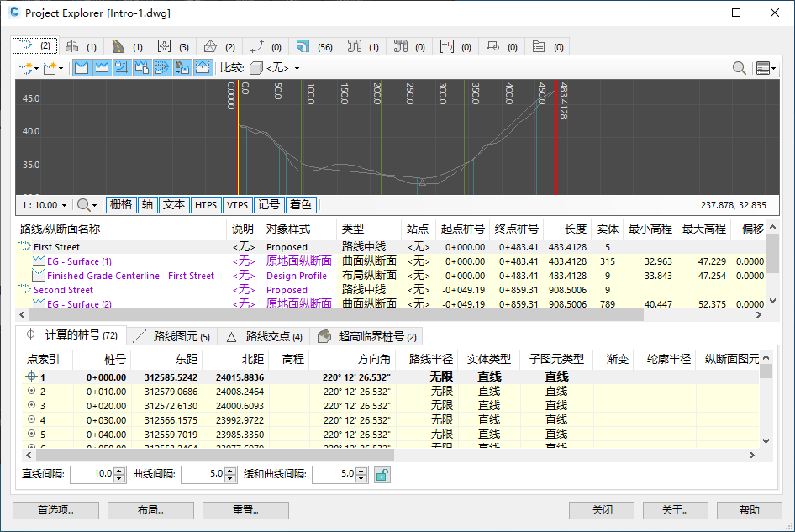Toggle the superimposed profiles filter icon
Image resolution: width=795 pixels, height=532 pixels.
(x=122, y=67)
